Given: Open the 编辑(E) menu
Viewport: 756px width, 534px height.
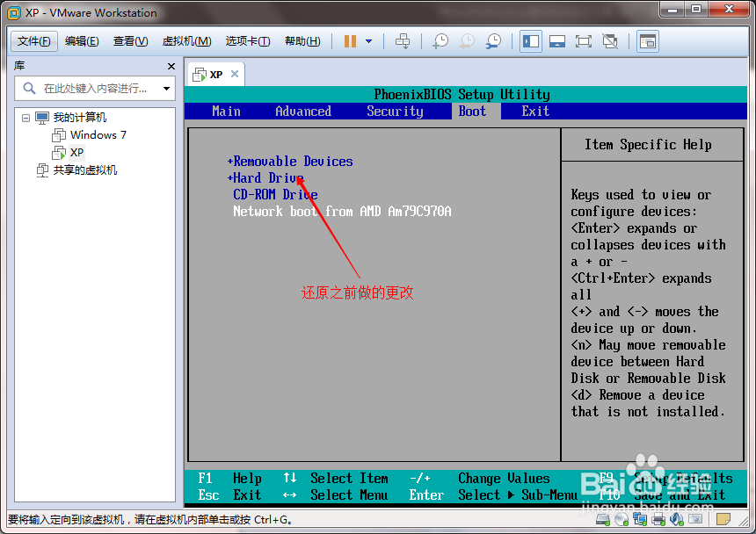Looking at the screenshot, I should coord(82,41).
